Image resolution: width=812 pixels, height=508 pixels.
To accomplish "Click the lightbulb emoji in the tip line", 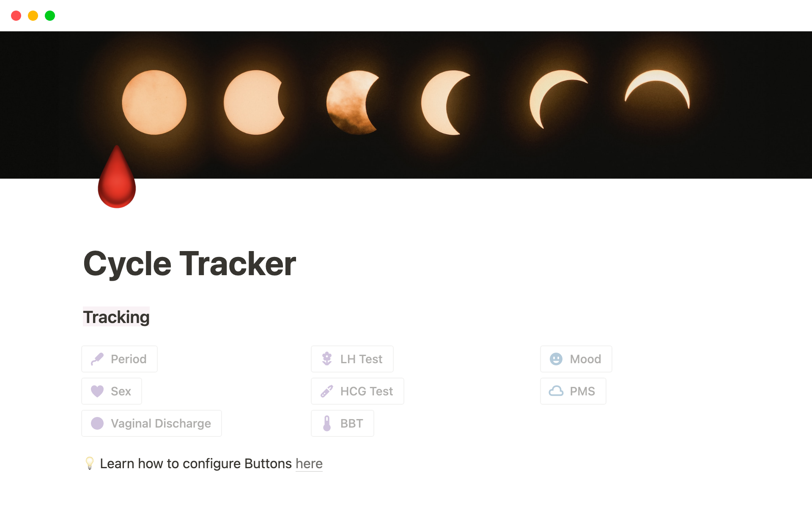I will coord(89,463).
